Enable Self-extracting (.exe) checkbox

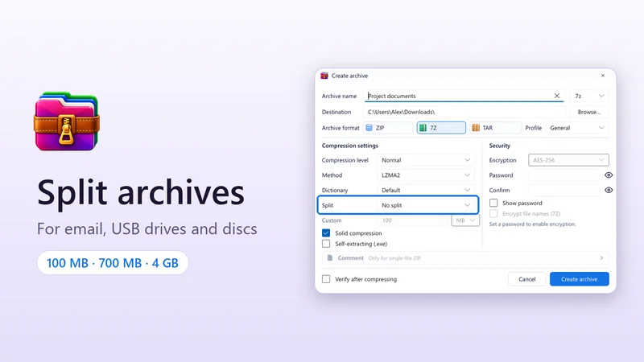click(x=326, y=244)
